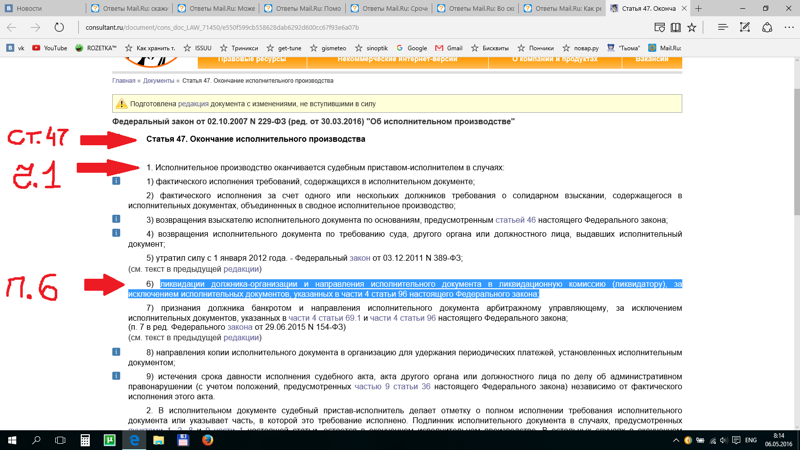Click the info icon beside point 9)
Image resolution: width=800 pixels, height=450 pixels.
click(116, 376)
